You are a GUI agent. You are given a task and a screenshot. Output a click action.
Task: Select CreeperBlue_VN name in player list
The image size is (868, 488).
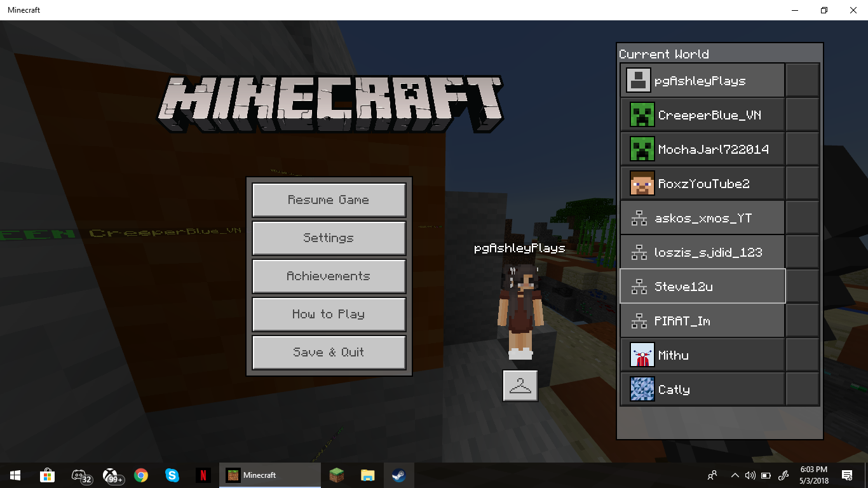tap(709, 115)
